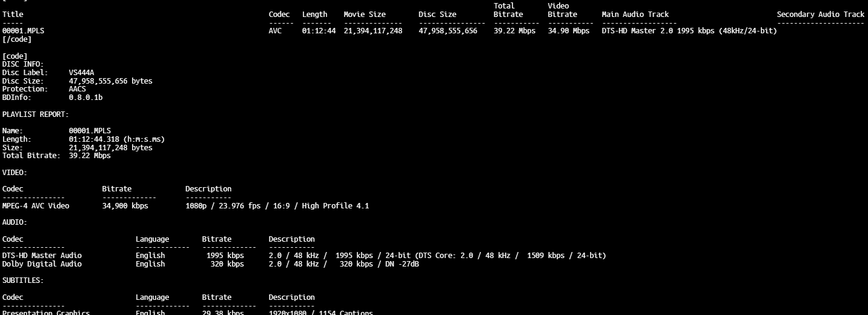Select the MPEG-4 AVC Video codec entry
This screenshot has height=315, width=868.
click(x=36, y=206)
